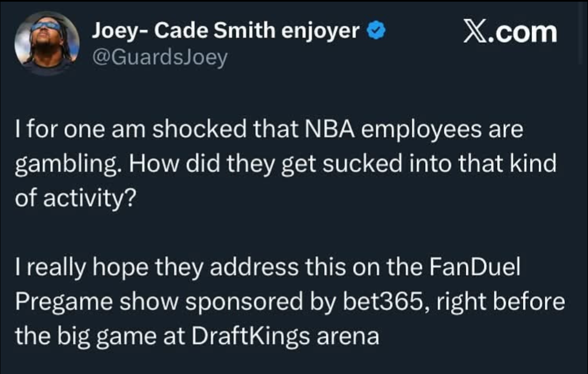Click the word "FanDuel" in the tweet
This screenshot has height=374, width=588.
[472, 269]
